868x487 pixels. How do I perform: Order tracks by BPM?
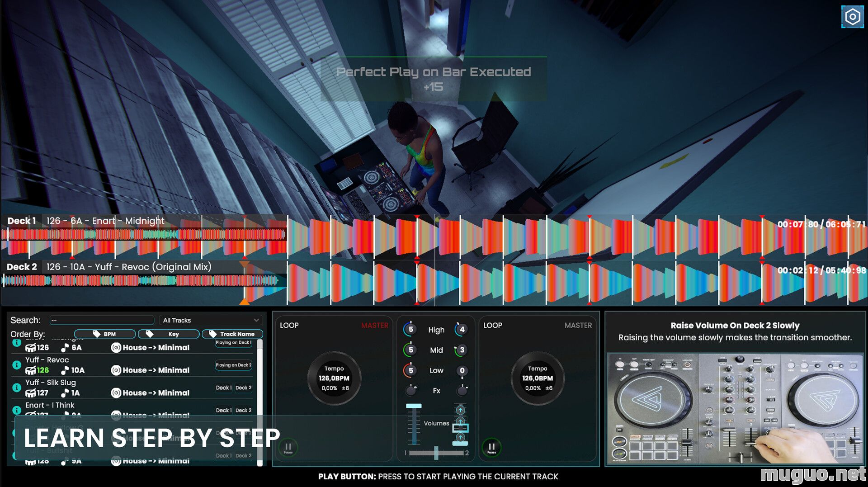coord(105,334)
